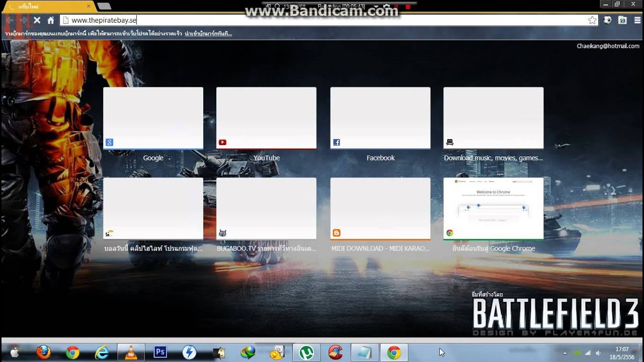Screen dimensions: 644x362
Task: Open the Download music, movies, games thumbnail
Action: 493,118
